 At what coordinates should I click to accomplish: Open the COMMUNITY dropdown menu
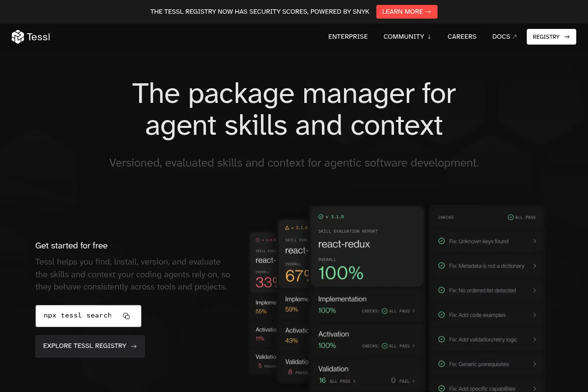tap(407, 37)
